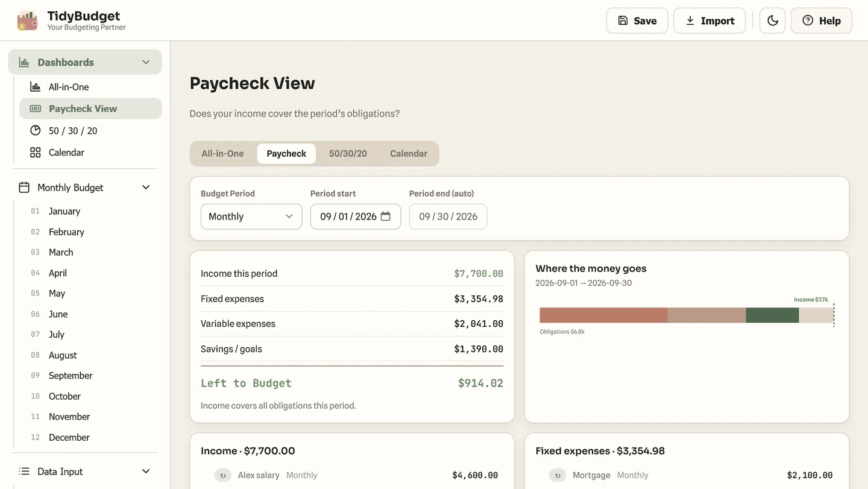Click the Import button
Screen dimensions: 868x489
coord(709,21)
